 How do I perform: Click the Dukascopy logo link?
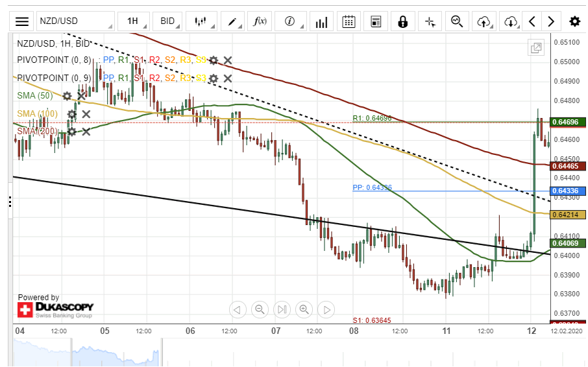56,310
